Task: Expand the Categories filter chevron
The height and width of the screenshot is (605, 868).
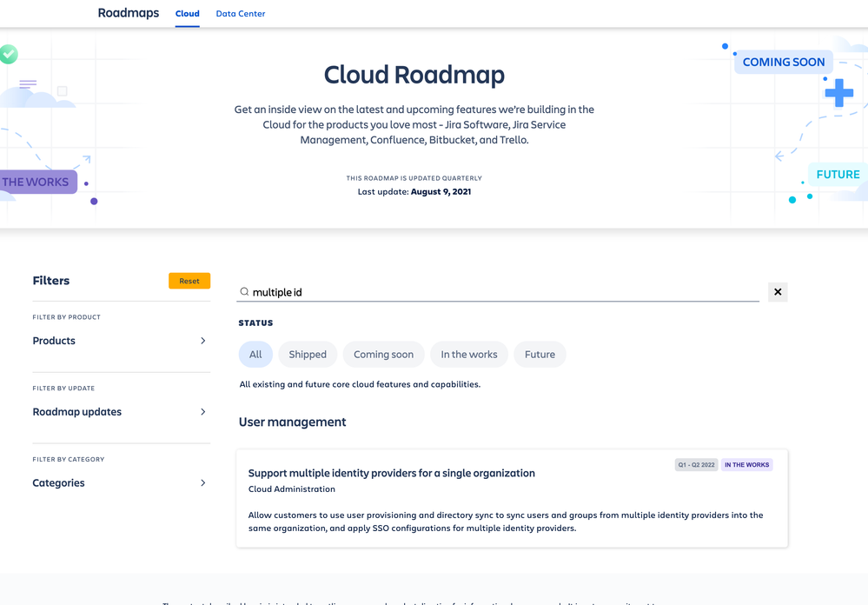Action: (x=203, y=482)
